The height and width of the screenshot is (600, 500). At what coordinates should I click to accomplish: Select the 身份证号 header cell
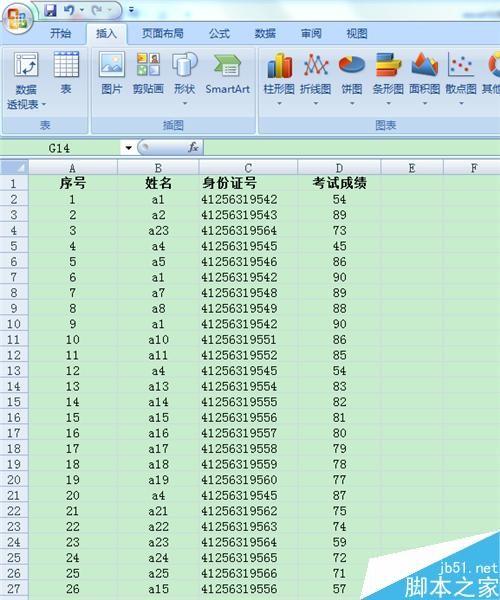(x=248, y=184)
